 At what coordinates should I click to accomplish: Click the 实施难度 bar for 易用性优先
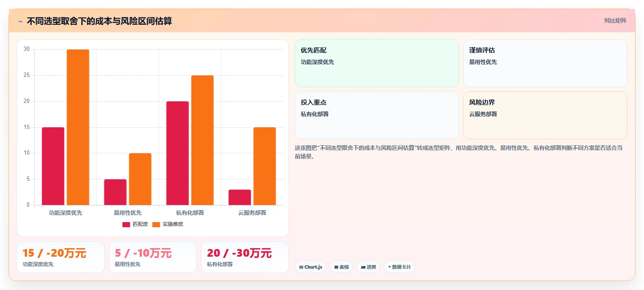tap(140, 179)
